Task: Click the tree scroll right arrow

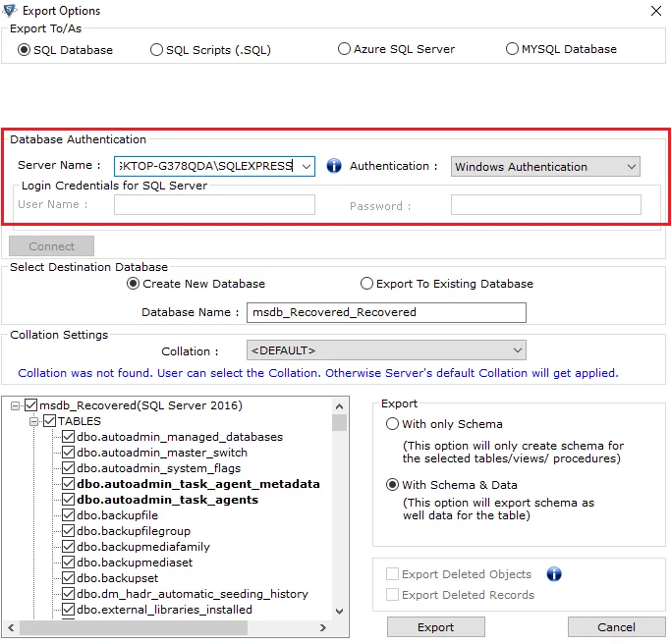Action: pyautogui.click(x=323, y=627)
